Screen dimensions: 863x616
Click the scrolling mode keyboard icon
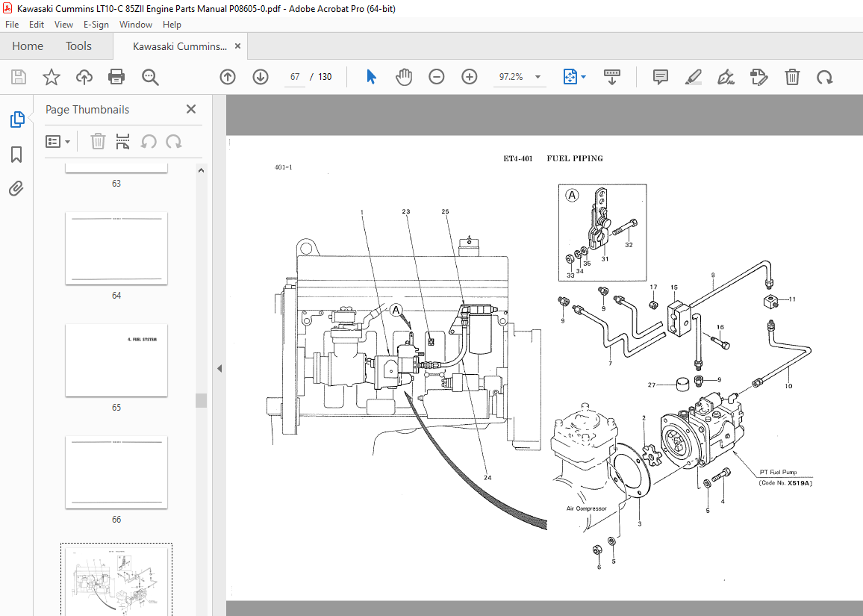coord(612,77)
